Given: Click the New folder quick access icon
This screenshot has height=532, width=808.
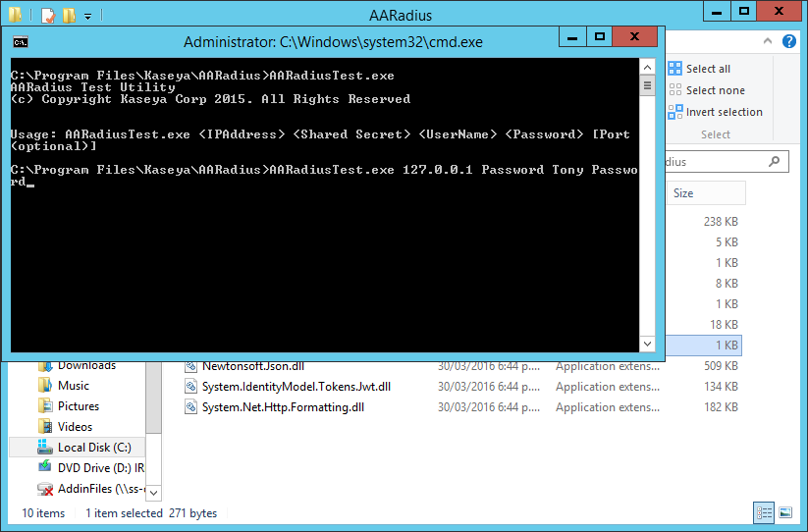Looking at the screenshot, I should pyautogui.click(x=69, y=16).
